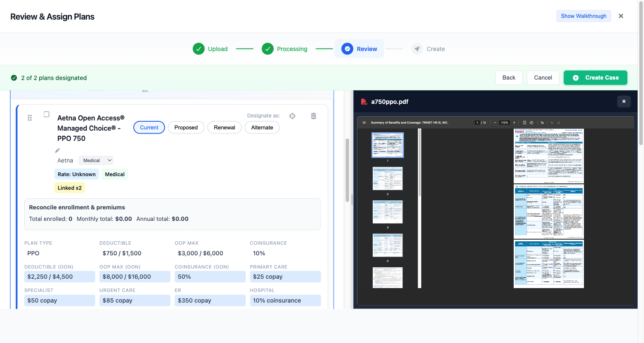Check the Aetna PPO 750 plan checkbox
Viewport: 644px width, 343px height.
coord(47,114)
